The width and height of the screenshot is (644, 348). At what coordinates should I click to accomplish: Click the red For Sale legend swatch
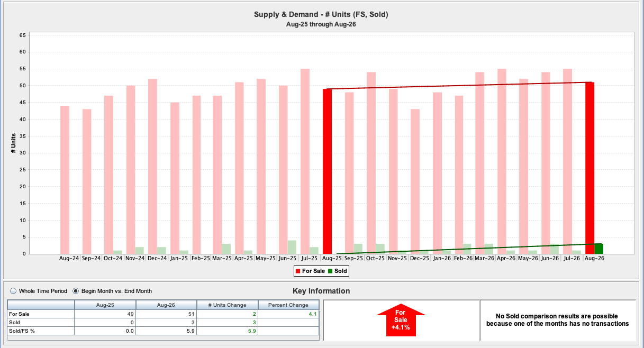[x=298, y=271]
